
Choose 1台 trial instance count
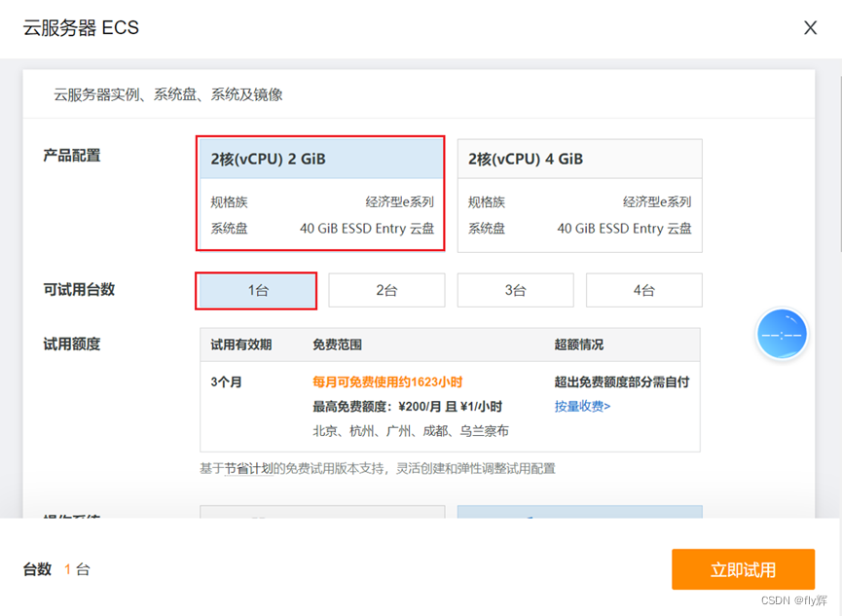[x=256, y=291]
